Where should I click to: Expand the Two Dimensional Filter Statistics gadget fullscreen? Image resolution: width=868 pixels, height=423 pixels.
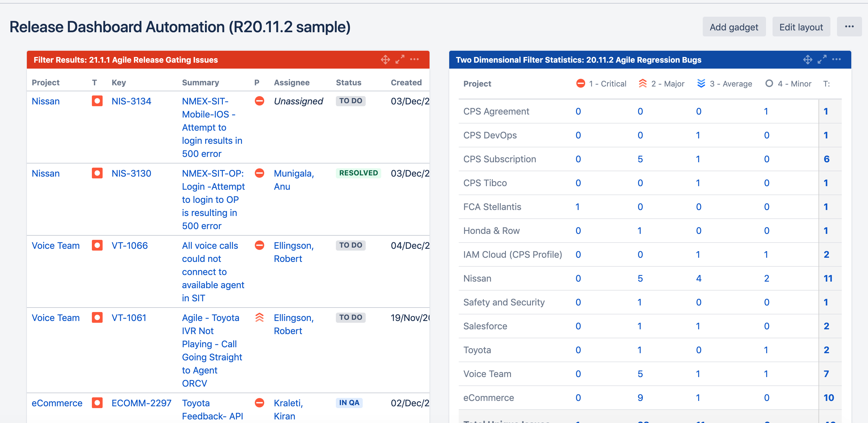click(x=822, y=59)
